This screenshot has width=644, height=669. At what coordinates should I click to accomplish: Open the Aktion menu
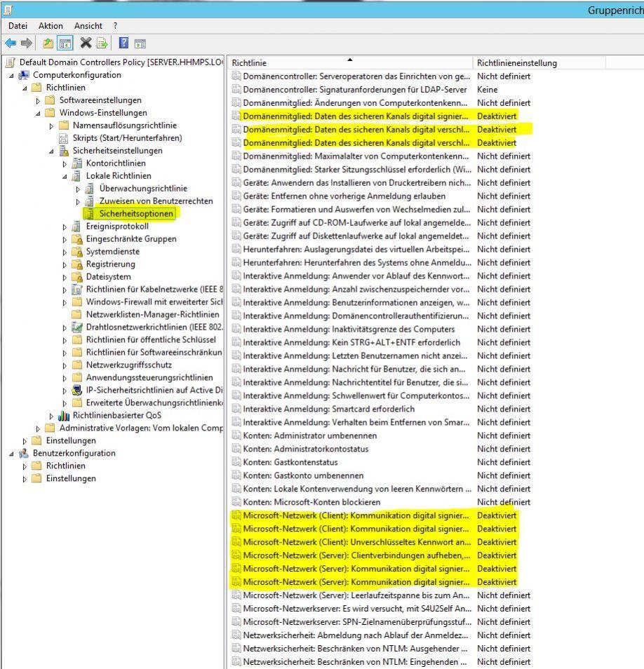[51, 26]
